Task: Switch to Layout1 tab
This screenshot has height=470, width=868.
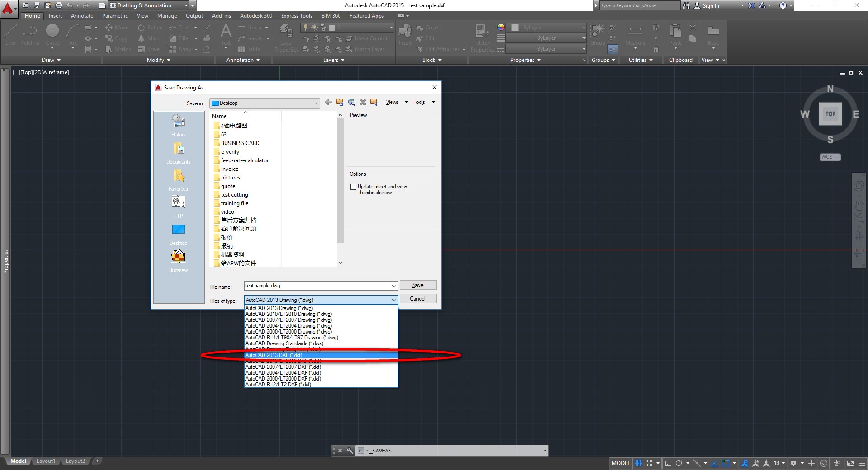Action: coord(46,461)
